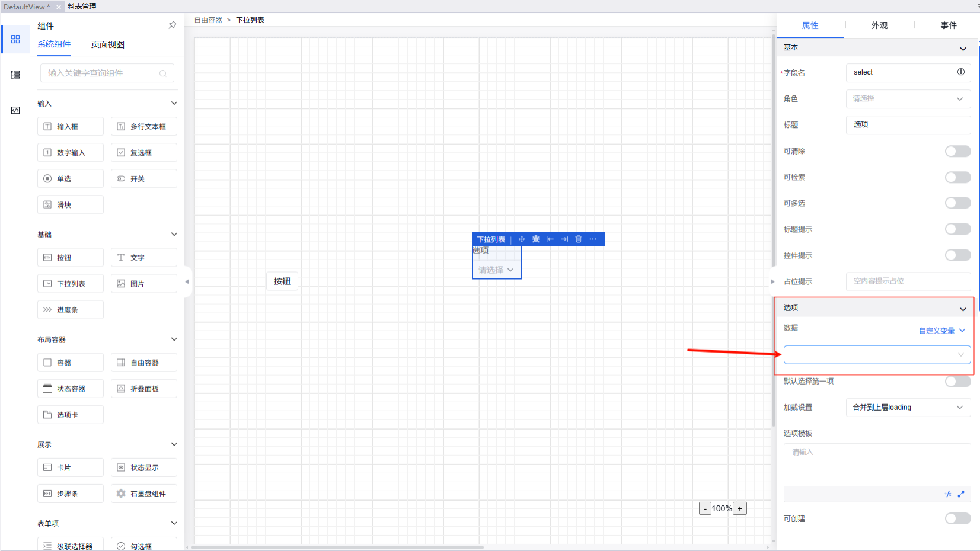The width and height of the screenshot is (980, 551).
Task: Select the 多行文本框 component
Action: click(x=144, y=127)
